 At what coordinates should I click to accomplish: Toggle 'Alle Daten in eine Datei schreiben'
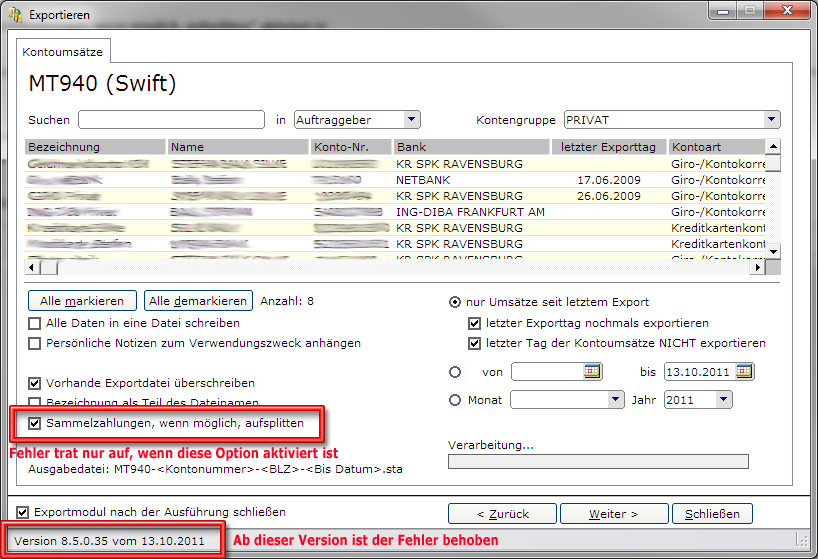click(x=34, y=323)
